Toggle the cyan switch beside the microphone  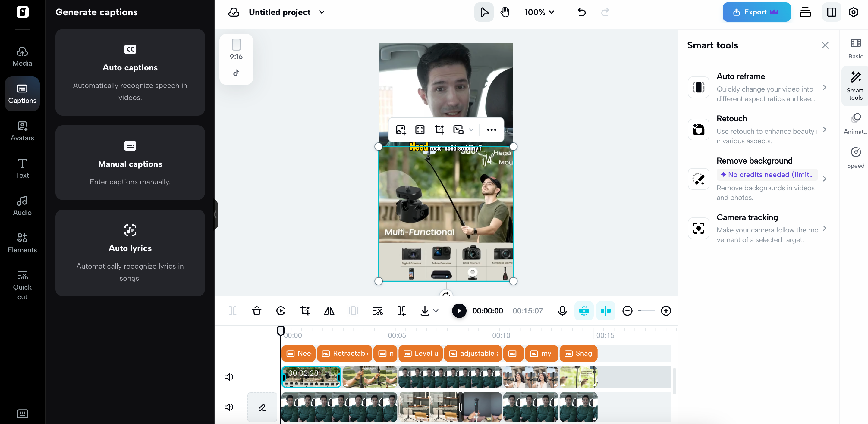(x=583, y=311)
